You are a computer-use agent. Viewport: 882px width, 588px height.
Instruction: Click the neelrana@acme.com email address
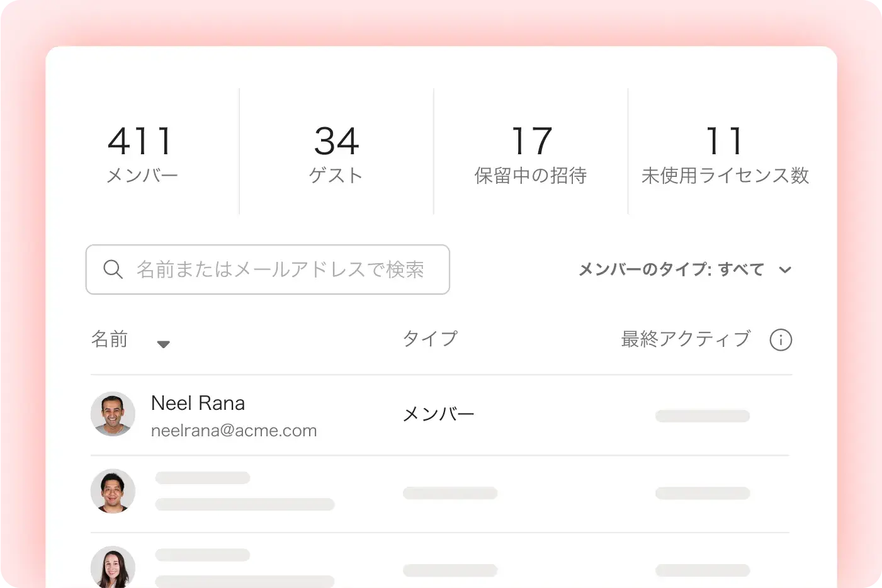point(234,431)
